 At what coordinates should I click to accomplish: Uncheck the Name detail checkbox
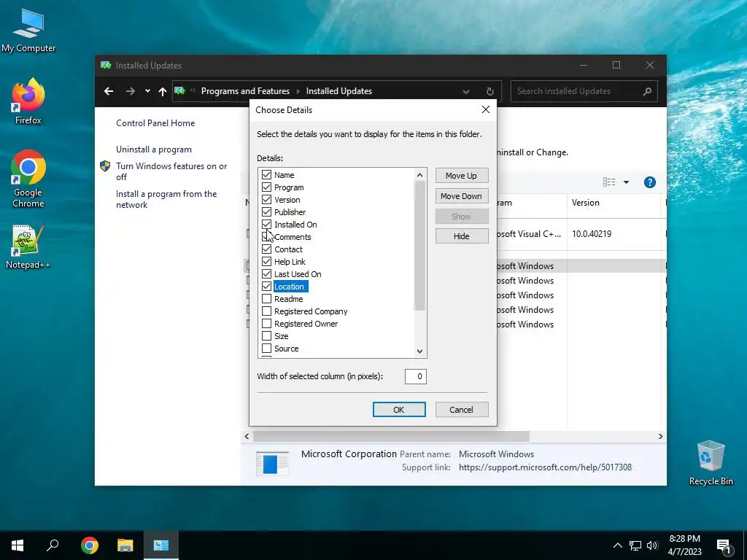pyautogui.click(x=267, y=175)
